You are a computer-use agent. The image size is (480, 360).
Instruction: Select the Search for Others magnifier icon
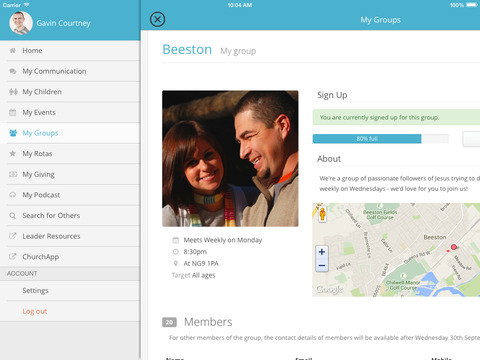pos(13,216)
